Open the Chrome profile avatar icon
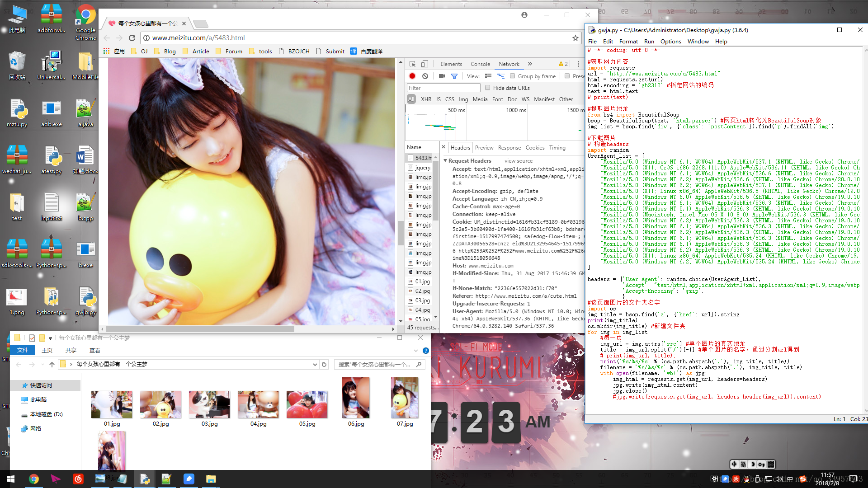 click(x=524, y=15)
